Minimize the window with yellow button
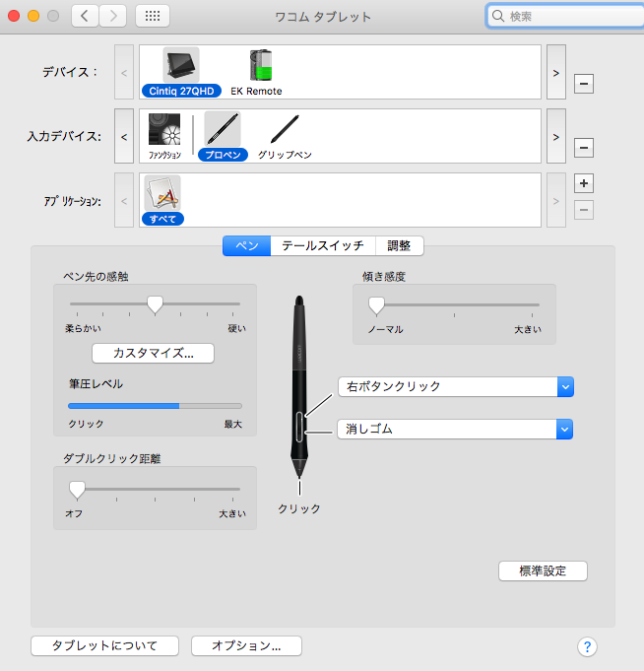The width and height of the screenshot is (644, 671). click(33, 17)
